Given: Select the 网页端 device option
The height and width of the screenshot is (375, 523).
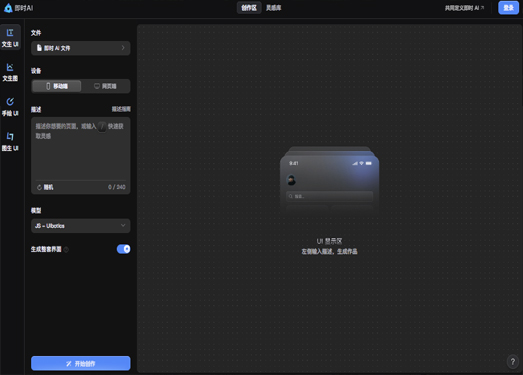Looking at the screenshot, I should (105, 86).
